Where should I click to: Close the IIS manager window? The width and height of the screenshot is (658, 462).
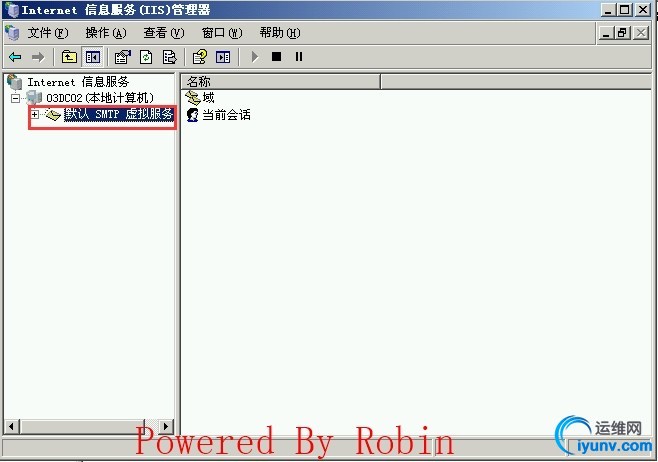click(x=642, y=10)
